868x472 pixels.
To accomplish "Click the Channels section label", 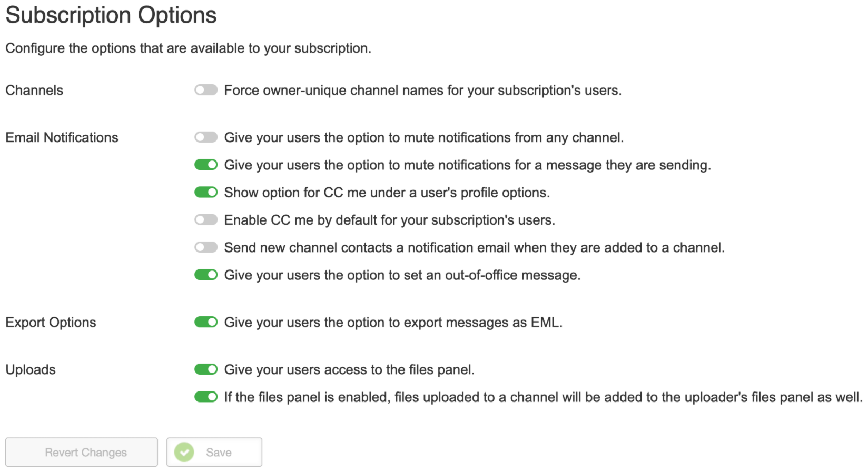I will [x=34, y=90].
